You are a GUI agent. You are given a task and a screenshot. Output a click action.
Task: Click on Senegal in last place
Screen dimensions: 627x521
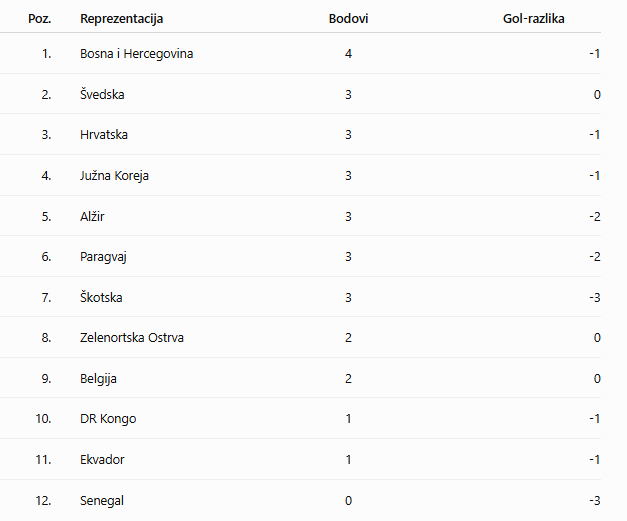(x=102, y=501)
